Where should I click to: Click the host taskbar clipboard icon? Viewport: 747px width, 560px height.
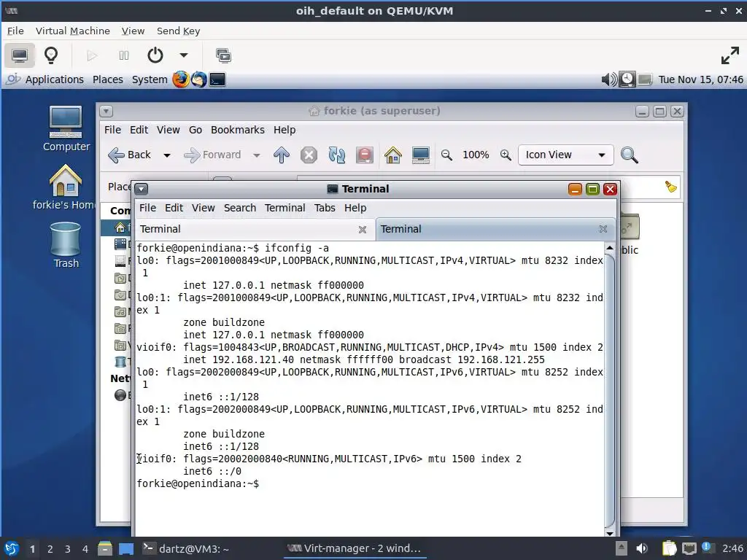click(x=669, y=548)
